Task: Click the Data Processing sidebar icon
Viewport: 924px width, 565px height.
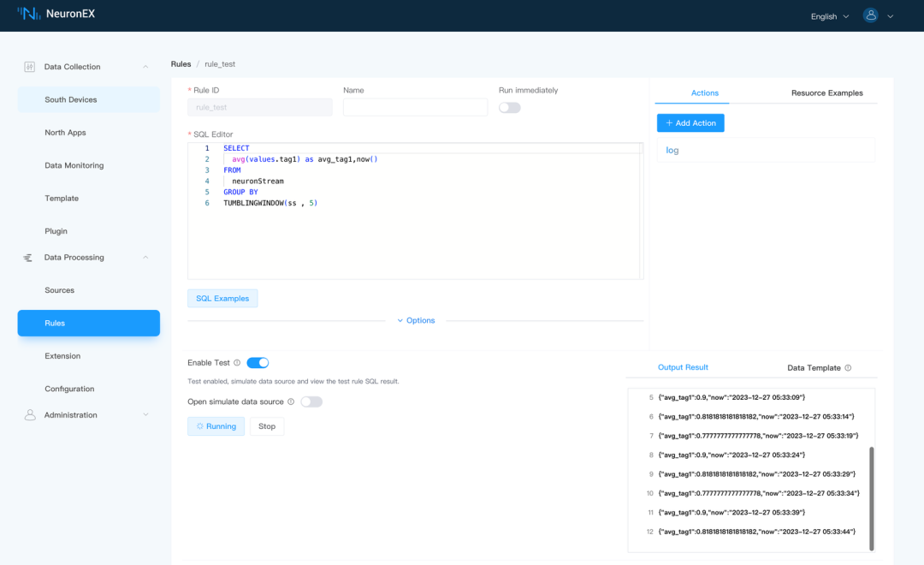Action: tap(27, 258)
